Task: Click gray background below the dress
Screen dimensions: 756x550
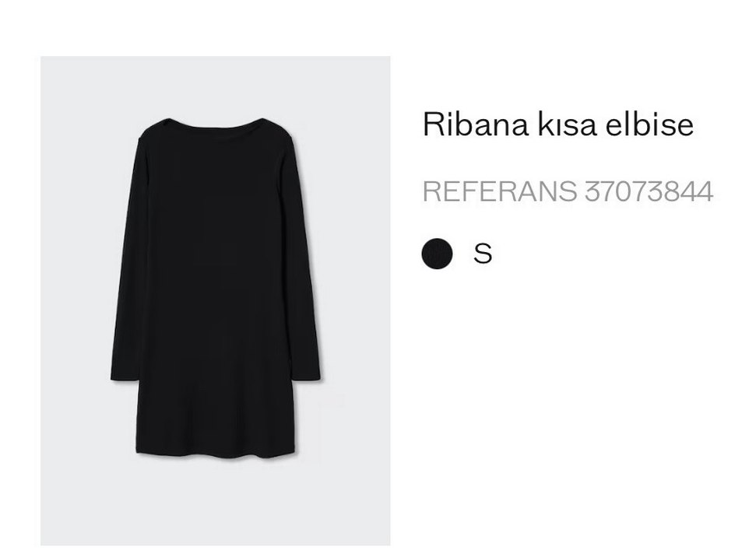Action: 216,506
